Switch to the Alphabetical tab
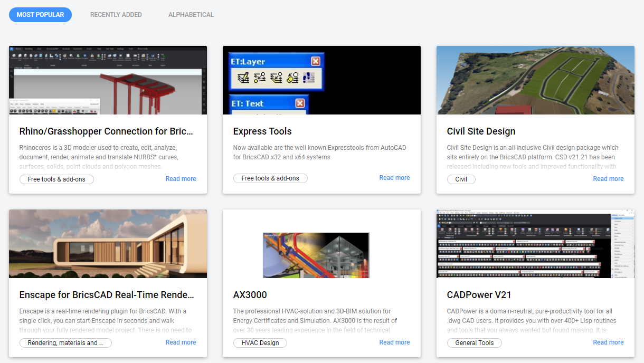This screenshot has height=363, width=644. tap(191, 15)
